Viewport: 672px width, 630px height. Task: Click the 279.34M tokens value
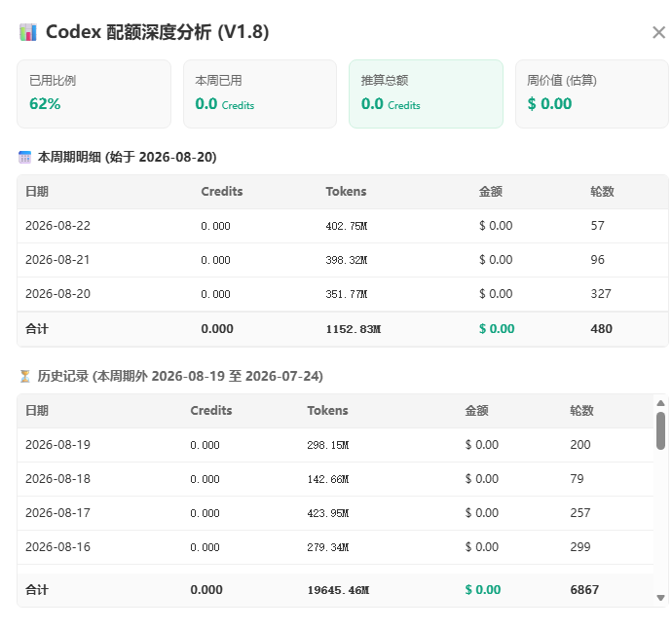click(328, 547)
